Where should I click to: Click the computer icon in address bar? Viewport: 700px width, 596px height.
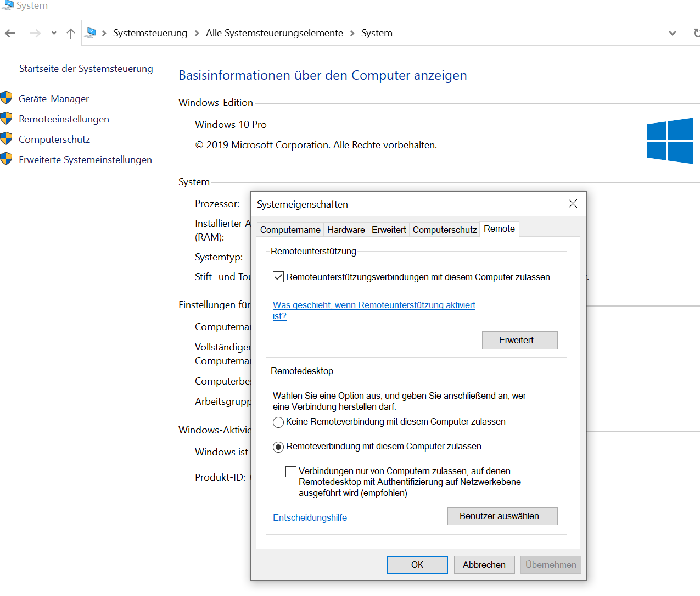click(x=92, y=33)
